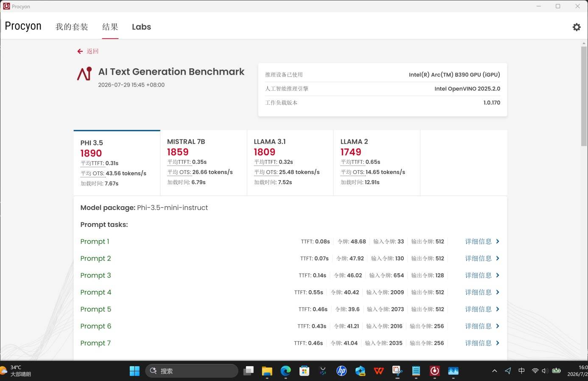The height and width of the screenshot is (381, 588).
Task: Open 详细信息 for Prompt 3
Action: point(482,275)
